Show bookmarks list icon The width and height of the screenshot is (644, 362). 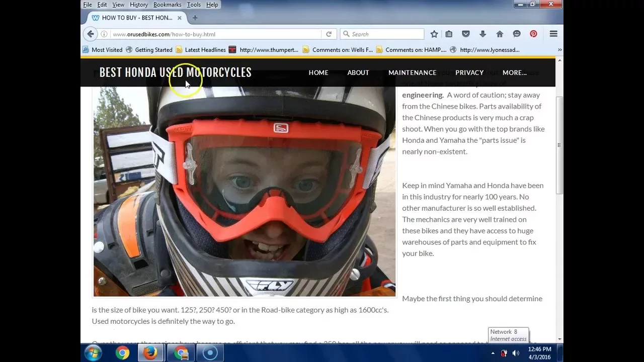tap(449, 34)
